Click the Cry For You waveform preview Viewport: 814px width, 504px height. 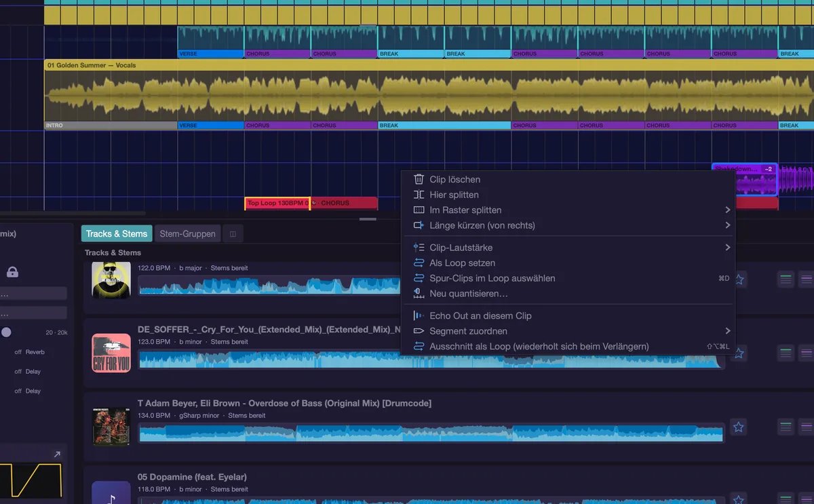point(431,359)
